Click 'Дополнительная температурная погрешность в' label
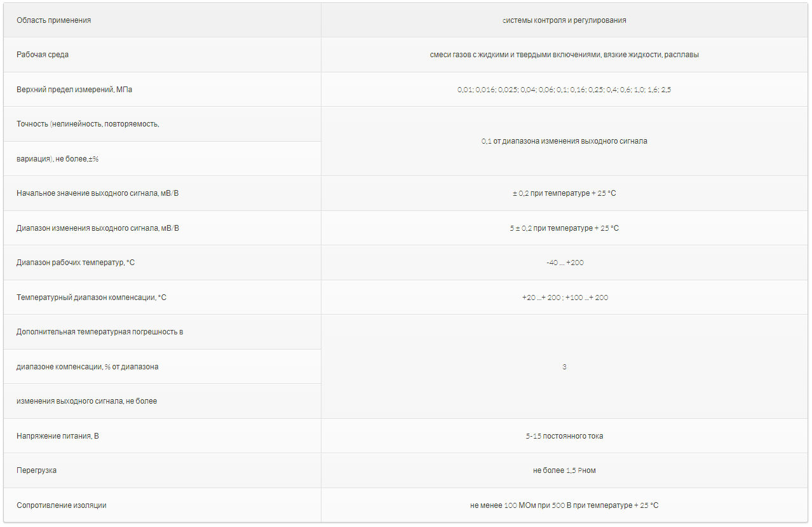The width and height of the screenshot is (812, 527). (100, 332)
